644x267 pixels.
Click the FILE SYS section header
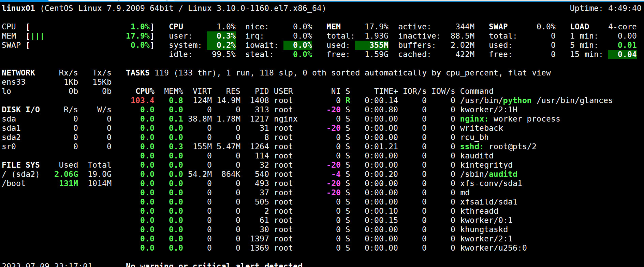click(21, 165)
